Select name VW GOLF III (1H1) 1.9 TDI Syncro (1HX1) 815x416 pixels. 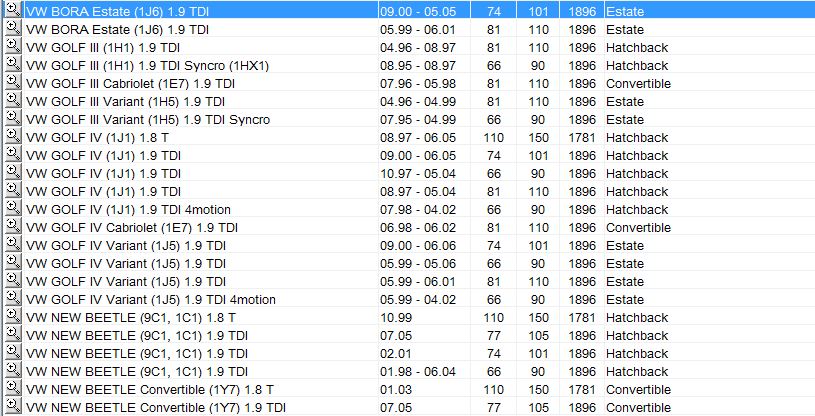148,66
